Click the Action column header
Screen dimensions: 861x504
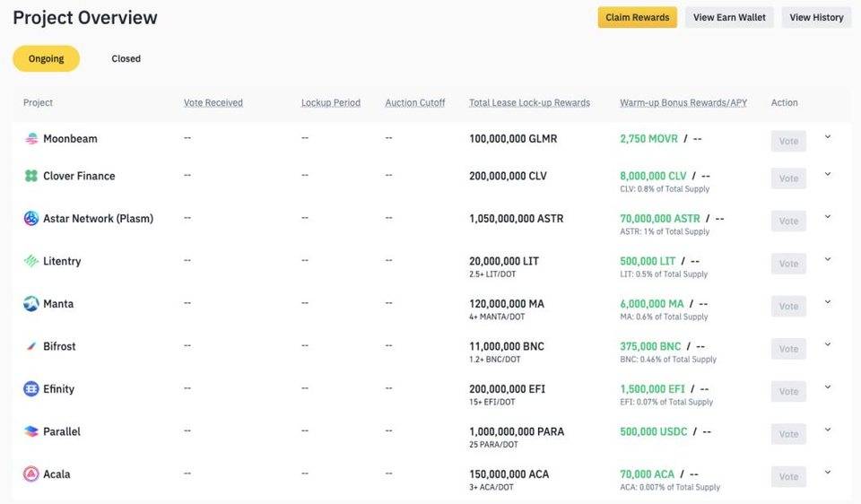(x=784, y=102)
